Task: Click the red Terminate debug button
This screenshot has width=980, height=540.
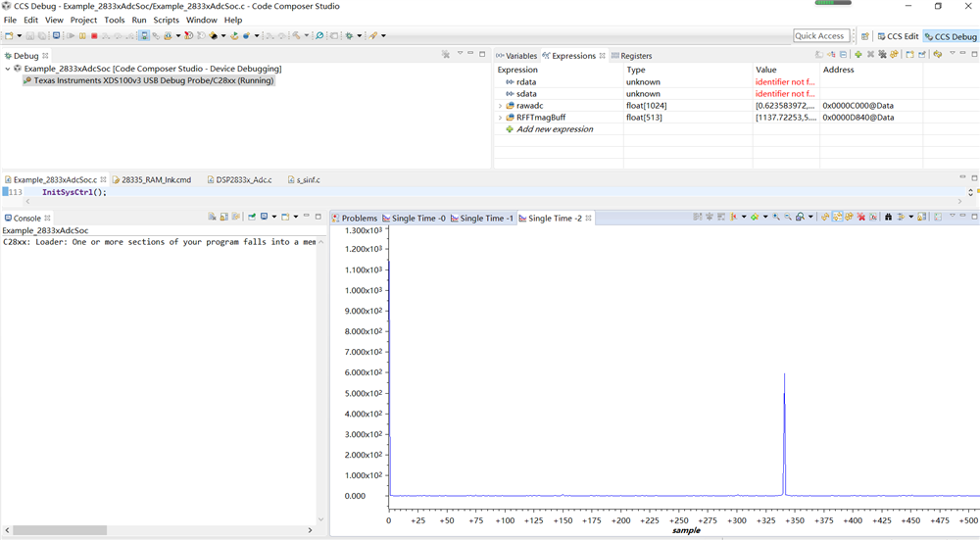Action: pyautogui.click(x=94, y=36)
